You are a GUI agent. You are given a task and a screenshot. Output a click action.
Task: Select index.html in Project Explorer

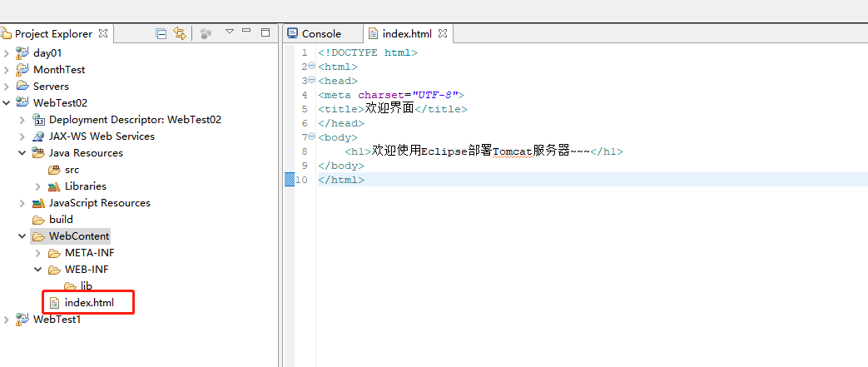89,303
